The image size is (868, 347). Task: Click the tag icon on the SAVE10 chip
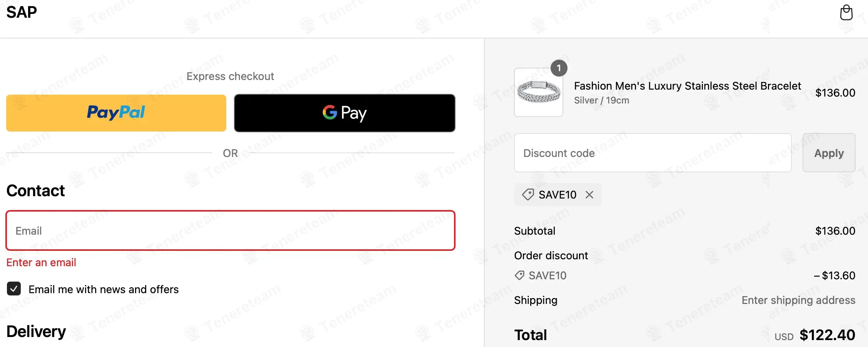click(528, 195)
